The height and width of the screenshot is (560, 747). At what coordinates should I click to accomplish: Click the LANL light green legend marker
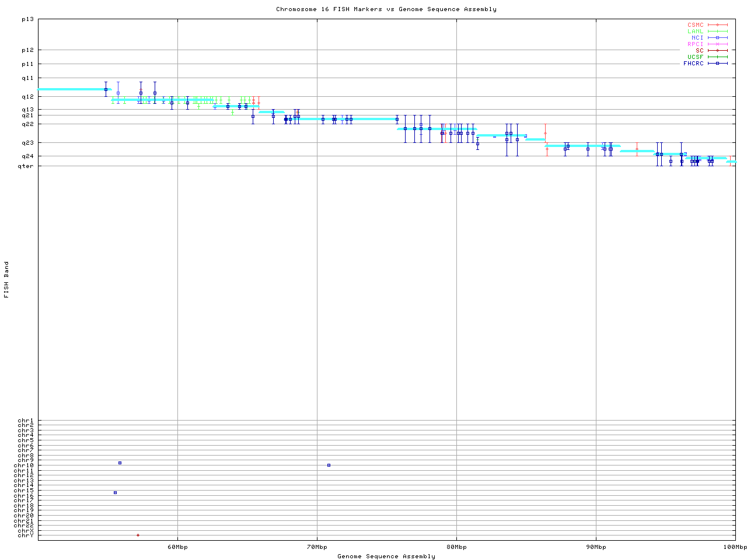(x=717, y=32)
